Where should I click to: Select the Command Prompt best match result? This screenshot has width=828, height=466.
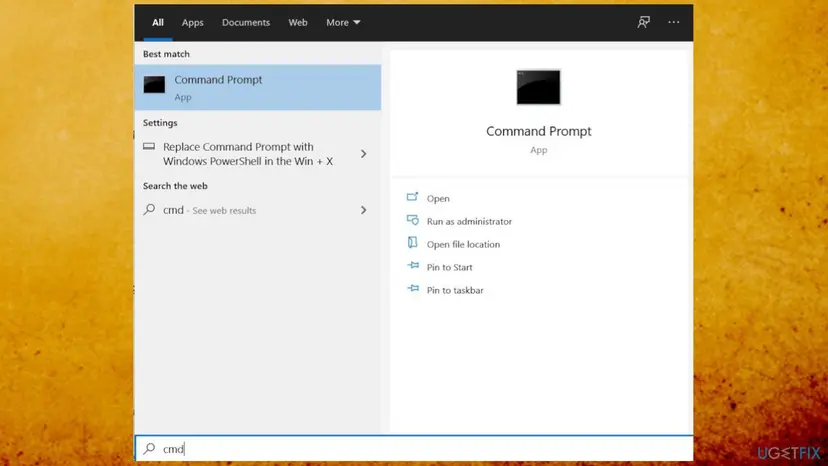click(258, 88)
